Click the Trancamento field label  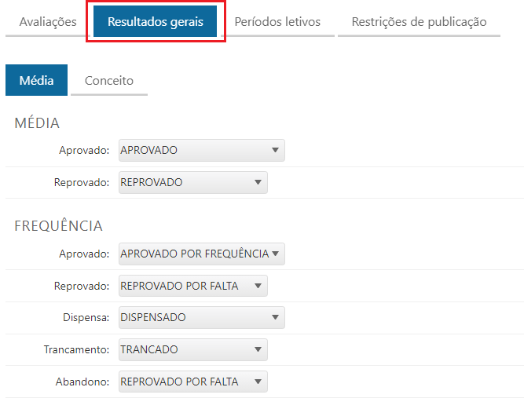(76, 350)
